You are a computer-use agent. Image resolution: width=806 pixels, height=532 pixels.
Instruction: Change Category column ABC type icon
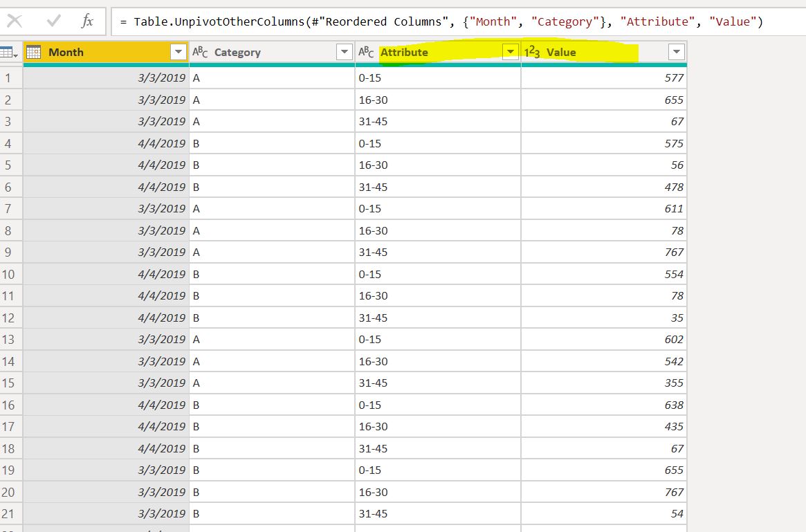pyautogui.click(x=200, y=52)
